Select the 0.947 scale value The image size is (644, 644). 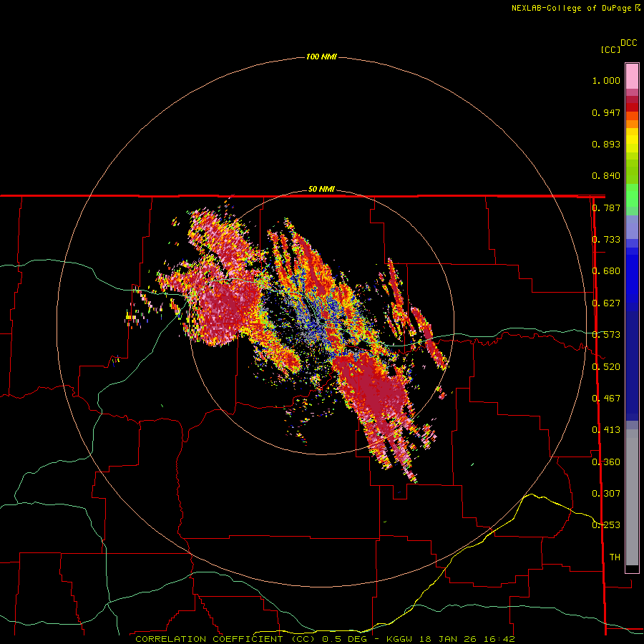606,112
